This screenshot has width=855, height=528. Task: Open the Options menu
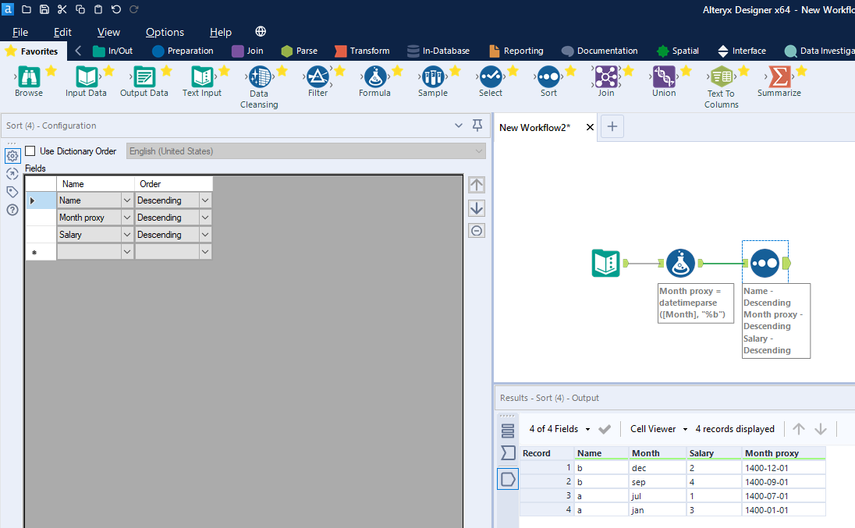coord(165,32)
